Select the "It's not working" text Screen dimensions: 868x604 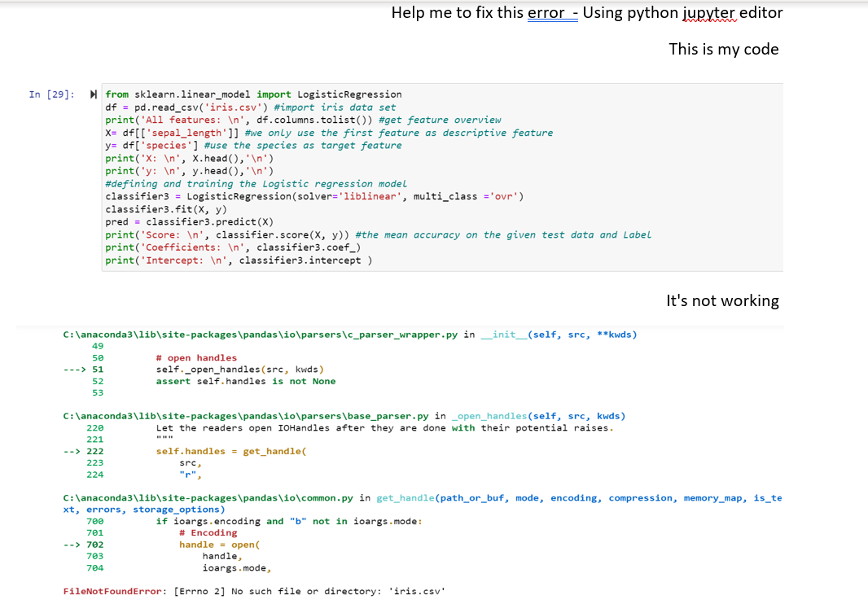(x=722, y=300)
